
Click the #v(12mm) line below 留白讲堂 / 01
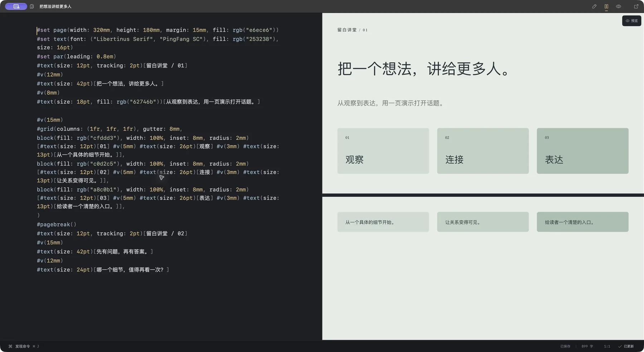coord(50,75)
